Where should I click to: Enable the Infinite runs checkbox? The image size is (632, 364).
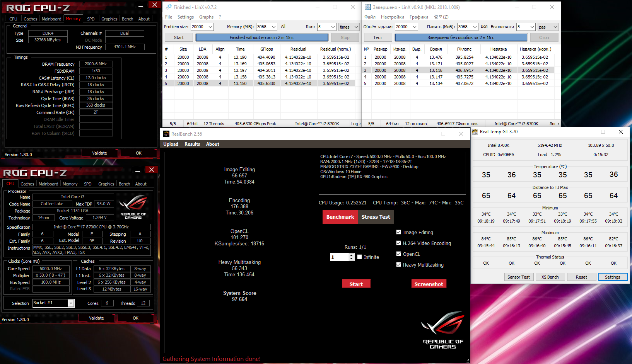pyautogui.click(x=360, y=257)
